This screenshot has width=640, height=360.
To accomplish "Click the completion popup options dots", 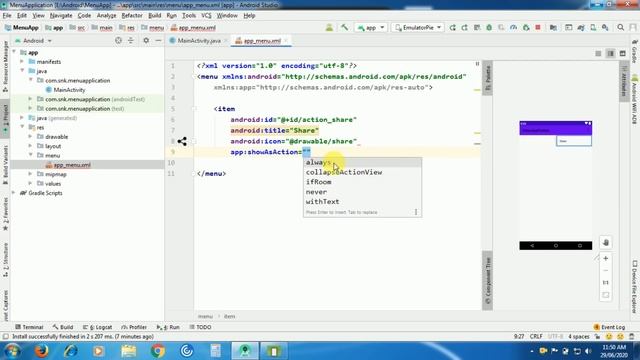I will 416,212.
